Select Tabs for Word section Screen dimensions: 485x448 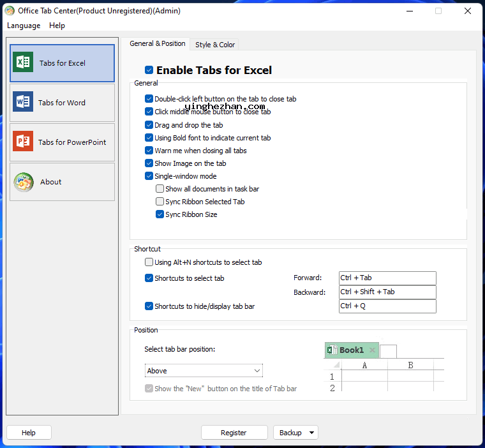pyautogui.click(x=62, y=103)
